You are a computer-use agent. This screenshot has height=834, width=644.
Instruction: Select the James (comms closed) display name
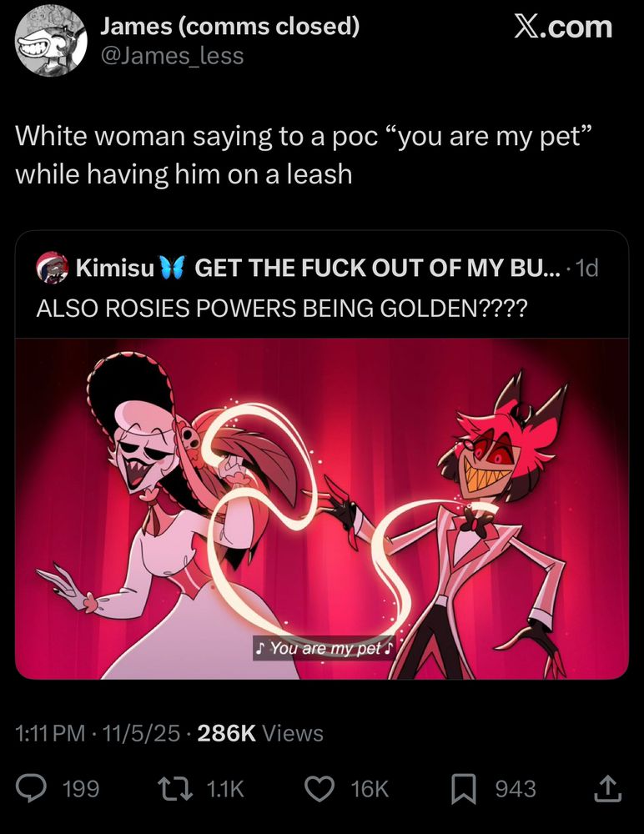[230, 26]
